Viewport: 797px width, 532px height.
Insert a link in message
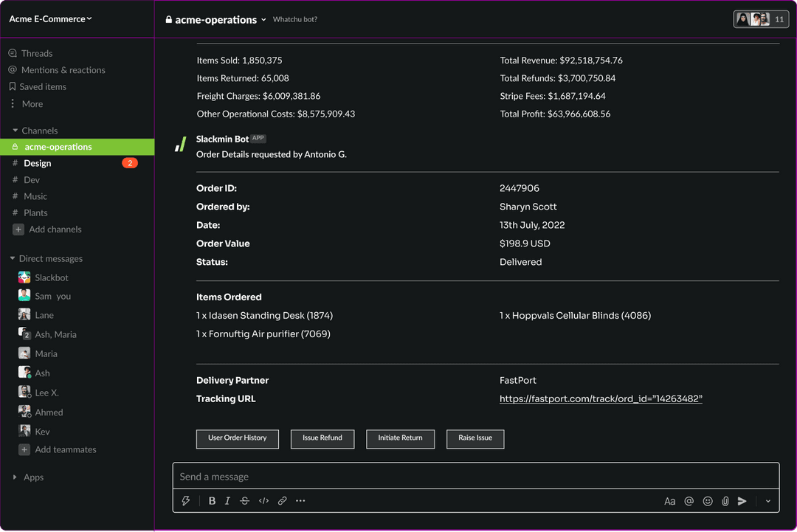[282, 501]
